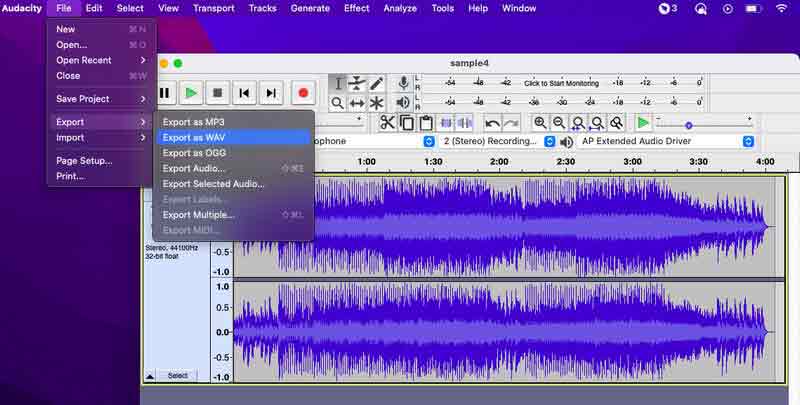Click the Zoom In icon
The width and height of the screenshot is (800, 405).
pos(540,123)
